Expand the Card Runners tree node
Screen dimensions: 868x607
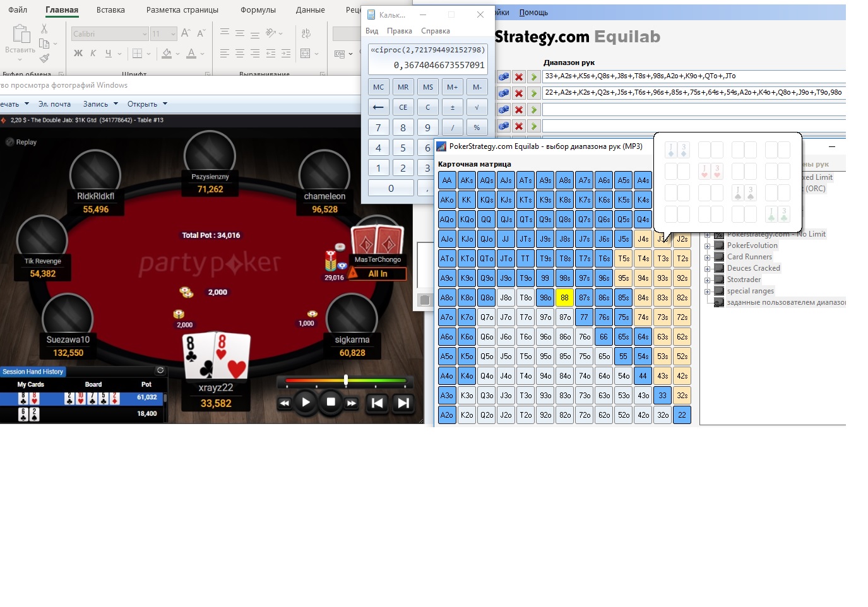pyautogui.click(x=708, y=257)
